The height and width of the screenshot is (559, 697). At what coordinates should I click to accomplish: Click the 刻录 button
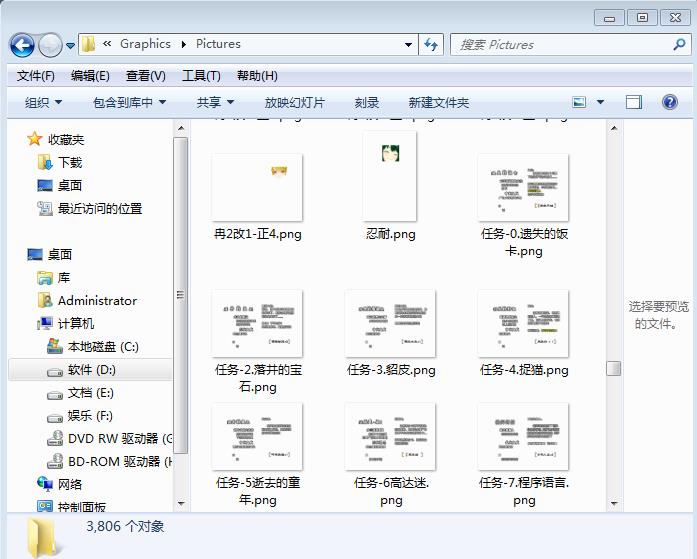click(x=367, y=103)
